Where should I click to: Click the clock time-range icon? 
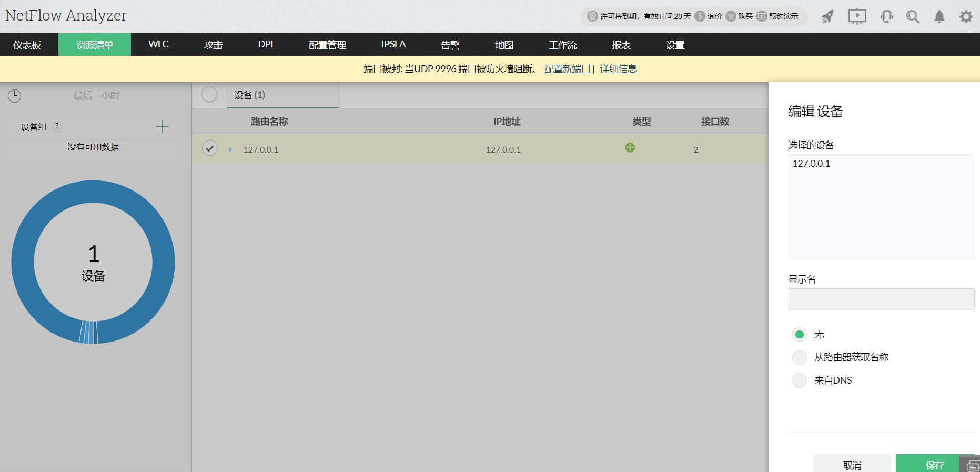click(x=14, y=96)
